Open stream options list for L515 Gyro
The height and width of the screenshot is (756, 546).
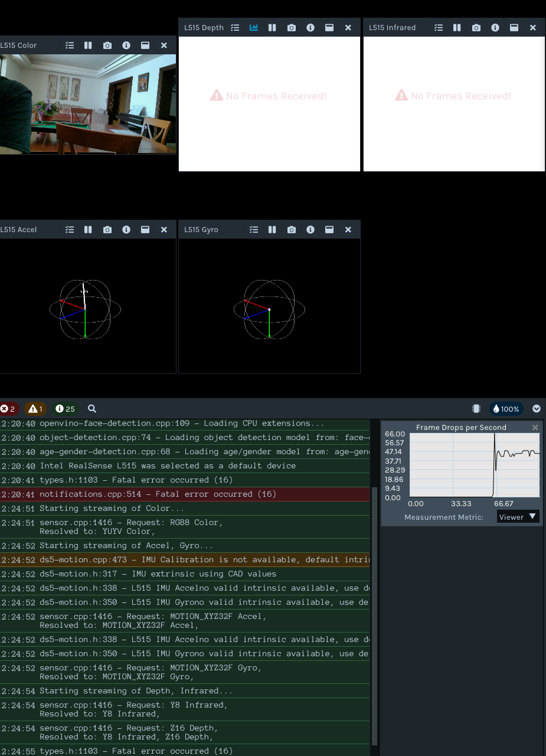254,230
